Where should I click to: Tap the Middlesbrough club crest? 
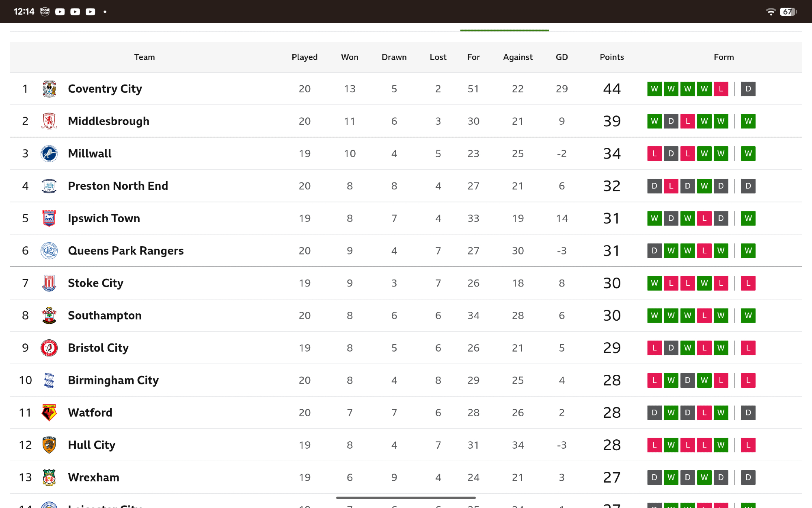coord(49,121)
